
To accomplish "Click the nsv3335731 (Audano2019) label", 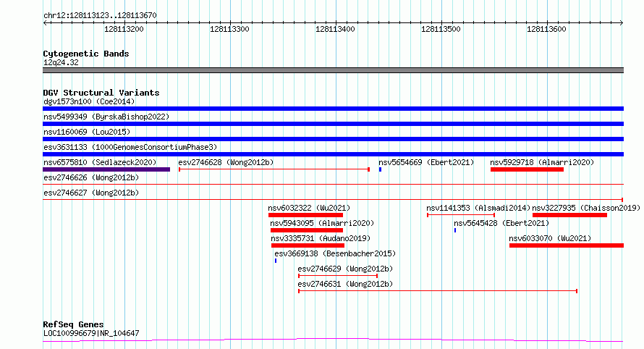I will click(x=321, y=238).
